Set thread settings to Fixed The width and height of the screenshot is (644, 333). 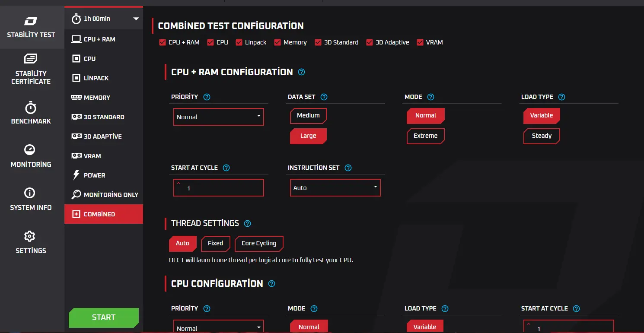(x=215, y=244)
